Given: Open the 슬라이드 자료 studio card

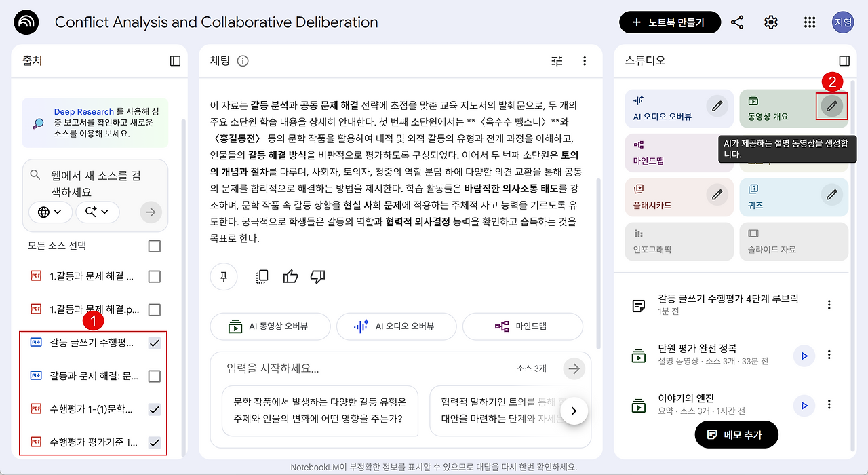Looking at the screenshot, I should pos(793,242).
